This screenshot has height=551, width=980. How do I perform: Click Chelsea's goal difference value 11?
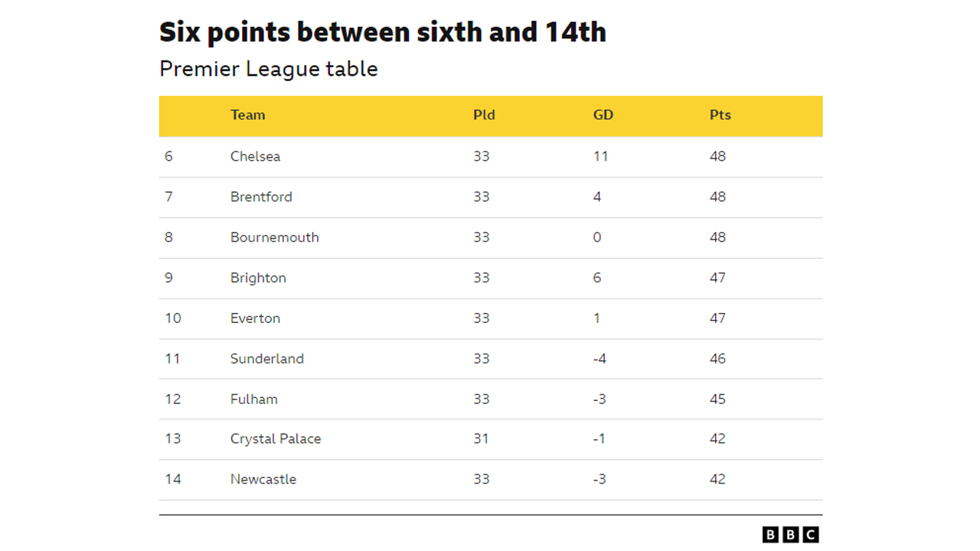pyautogui.click(x=600, y=156)
